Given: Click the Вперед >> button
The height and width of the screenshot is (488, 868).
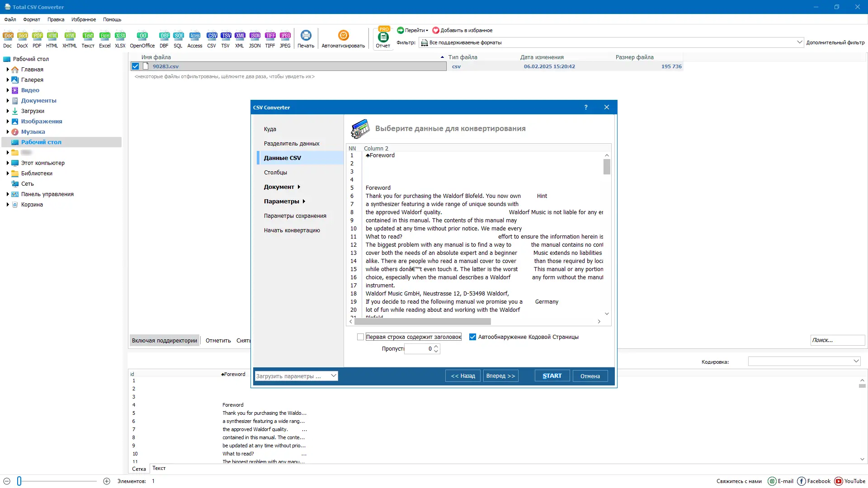Looking at the screenshot, I should 500,376.
